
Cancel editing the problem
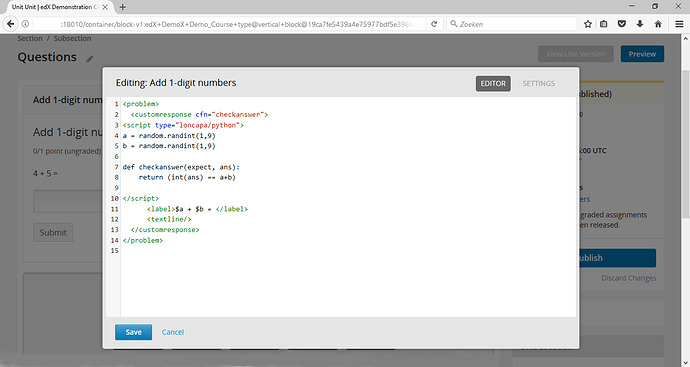coord(172,332)
